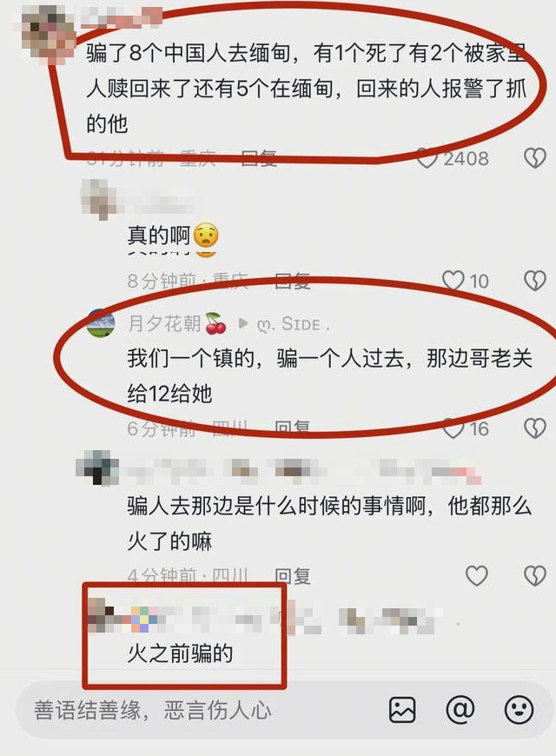Screen dimensions: 556x756
Task: Tap 回复 under the 8分钟前 comment
Action: [x=292, y=281]
